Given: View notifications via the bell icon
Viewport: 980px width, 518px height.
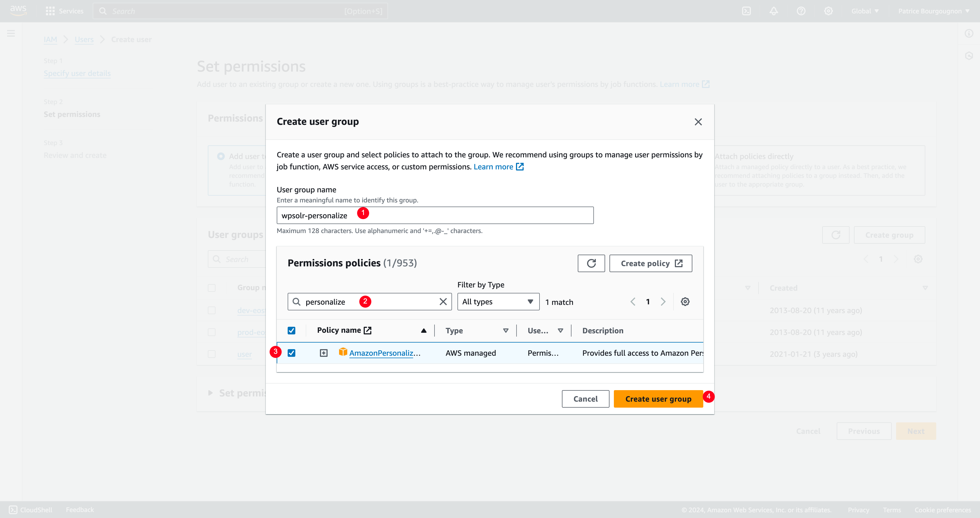Looking at the screenshot, I should pos(774,11).
